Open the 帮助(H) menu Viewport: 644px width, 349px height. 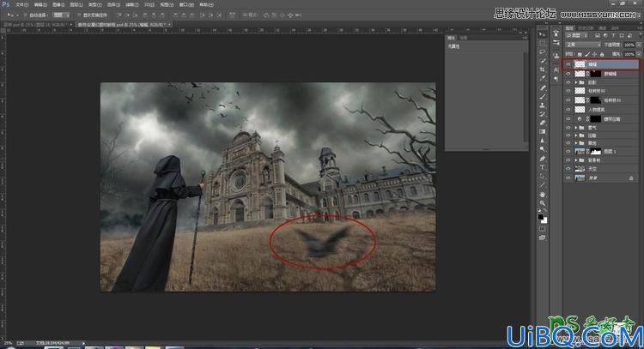click(206, 5)
